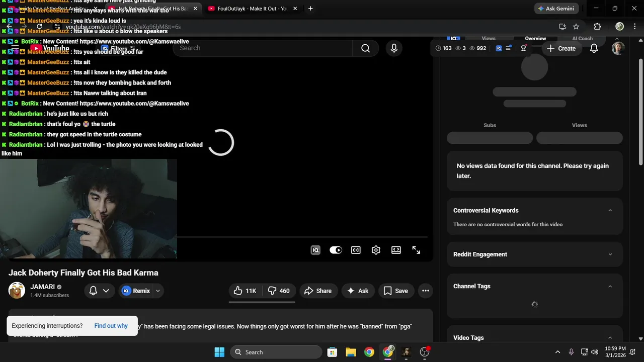Go to YouTube home via the logo
This screenshot has width=644, height=362.
coord(49,48)
